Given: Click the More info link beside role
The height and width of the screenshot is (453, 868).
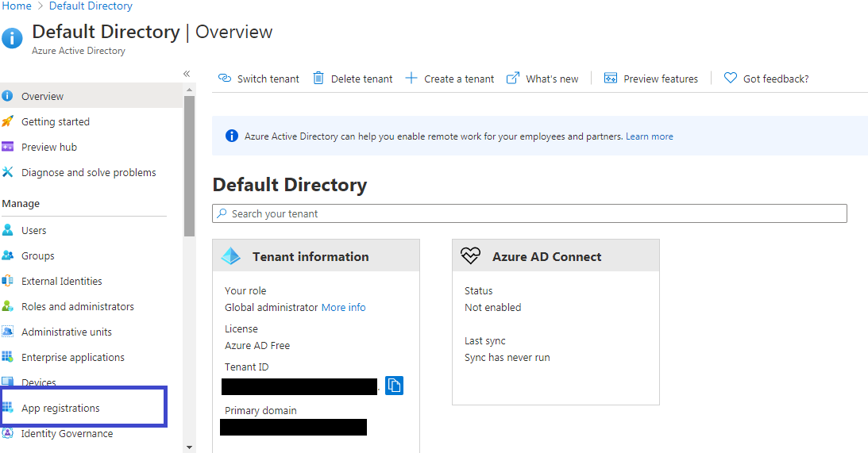Looking at the screenshot, I should tap(343, 307).
